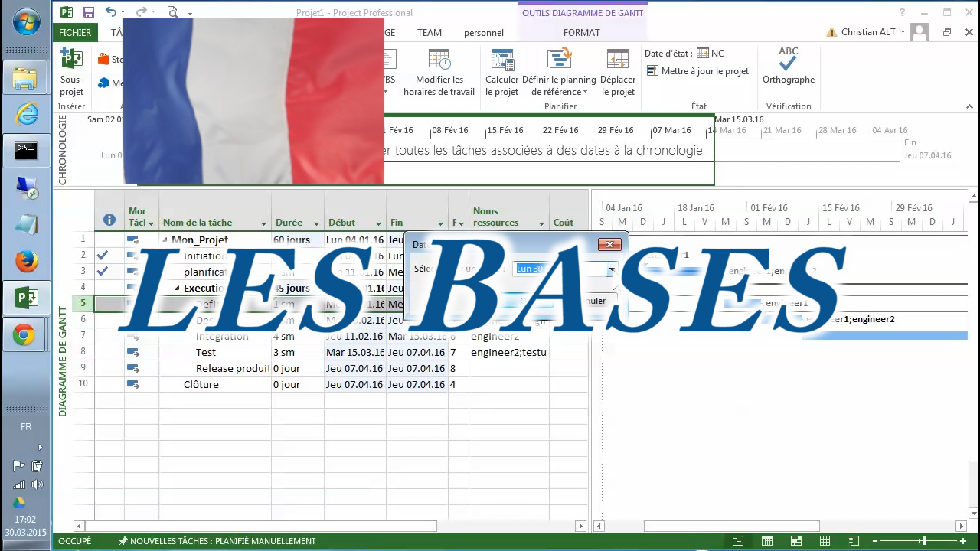
Task: Open command prompt from taskbar
Action: click(x=26, y=151)
